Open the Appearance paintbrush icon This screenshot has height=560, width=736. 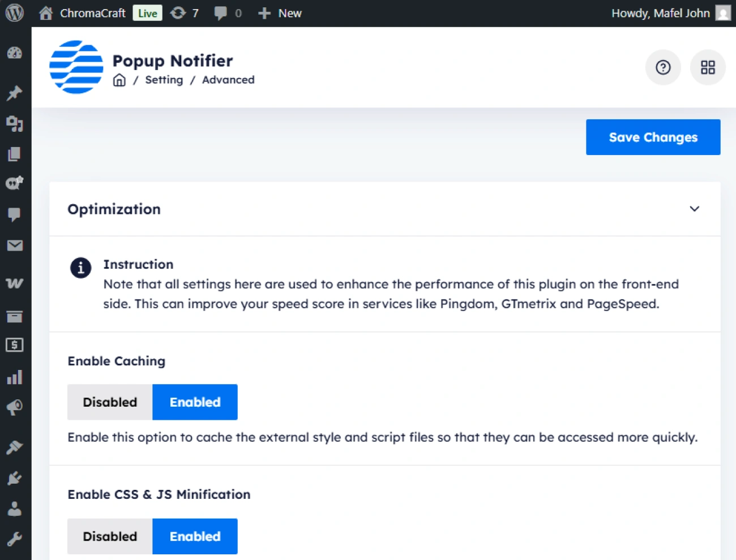tap(15, 447)
